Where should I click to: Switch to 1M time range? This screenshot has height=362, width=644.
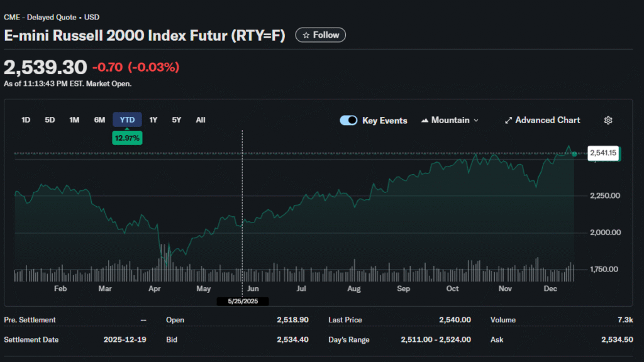point(74,120)
